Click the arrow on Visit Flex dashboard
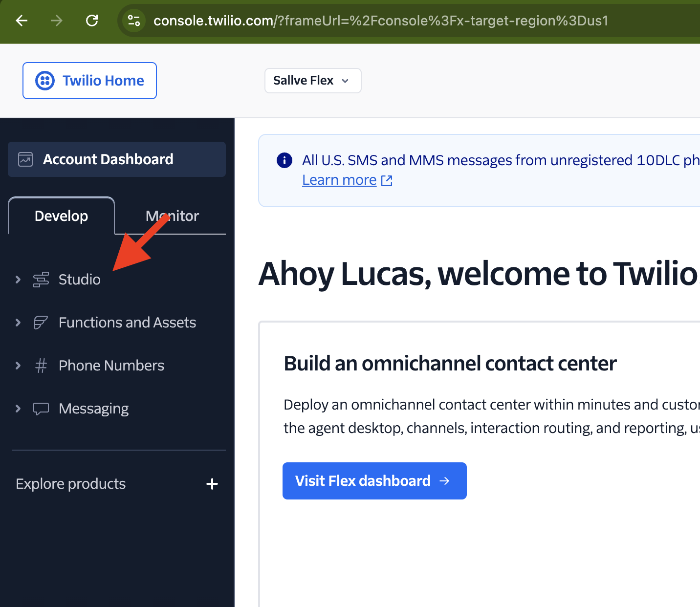 [444, 481]
